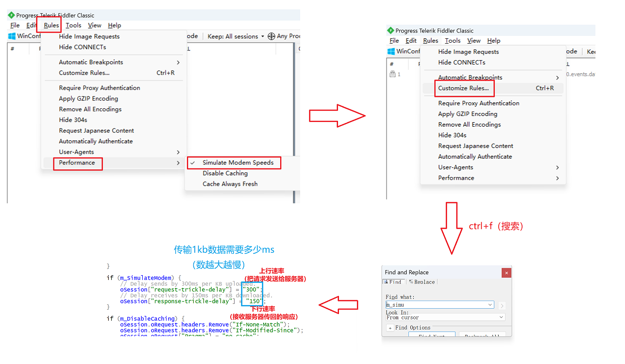The image size is (625, 364).
Task: Choose Hide Image Requests in right Rules menu
Action: (468, 52)
